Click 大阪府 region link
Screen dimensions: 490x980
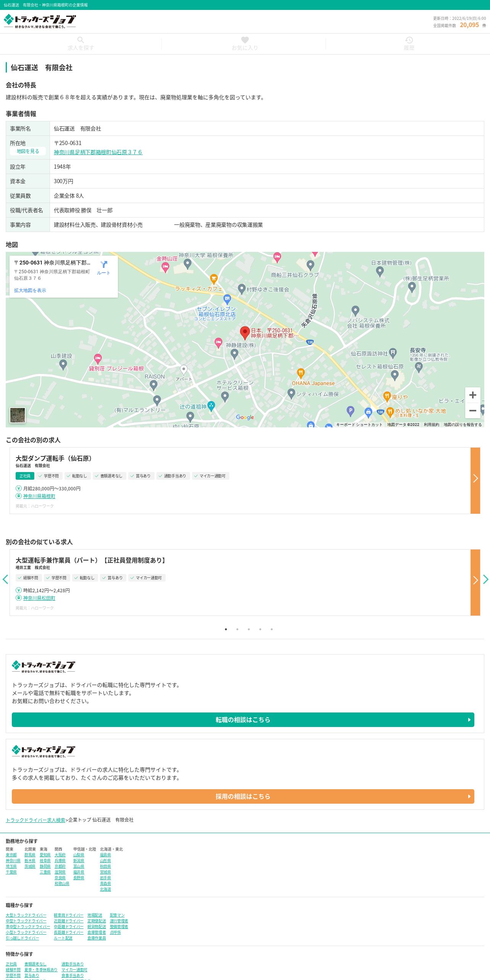click(60, 855)
